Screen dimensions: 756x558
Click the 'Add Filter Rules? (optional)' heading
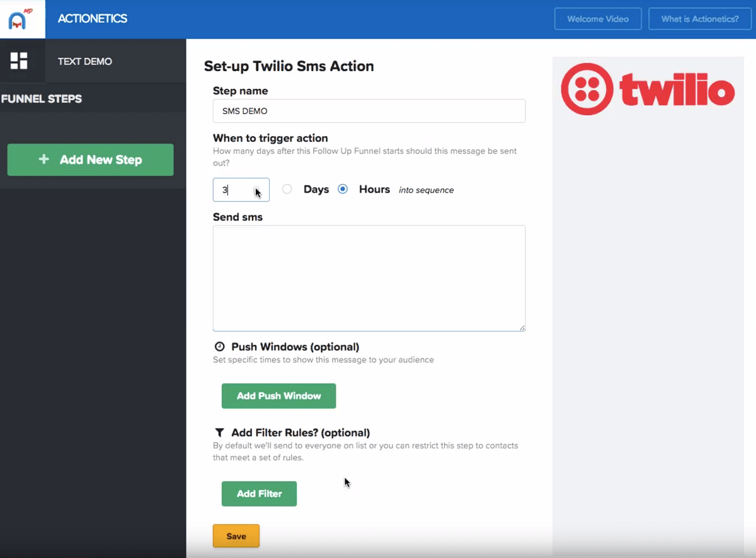point(301,433)
